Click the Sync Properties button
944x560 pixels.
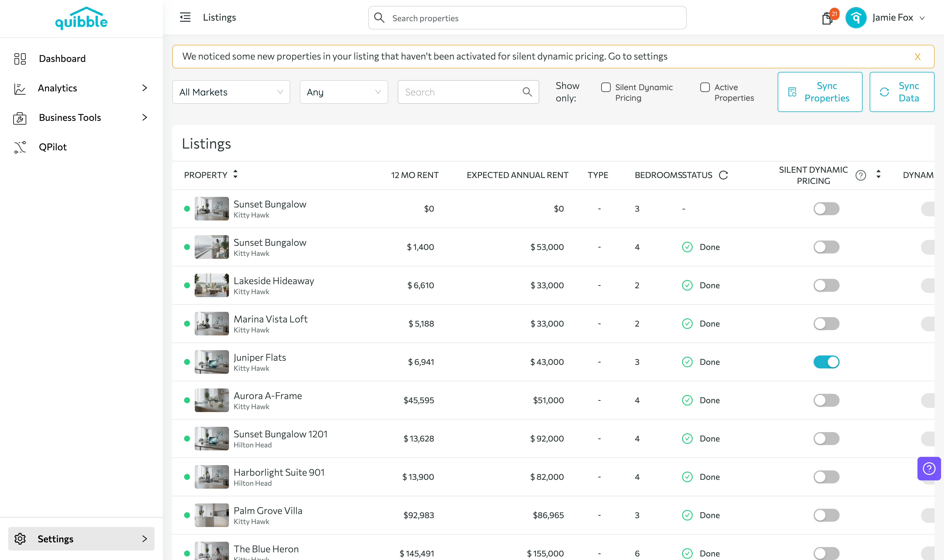(x=820, y=92)
